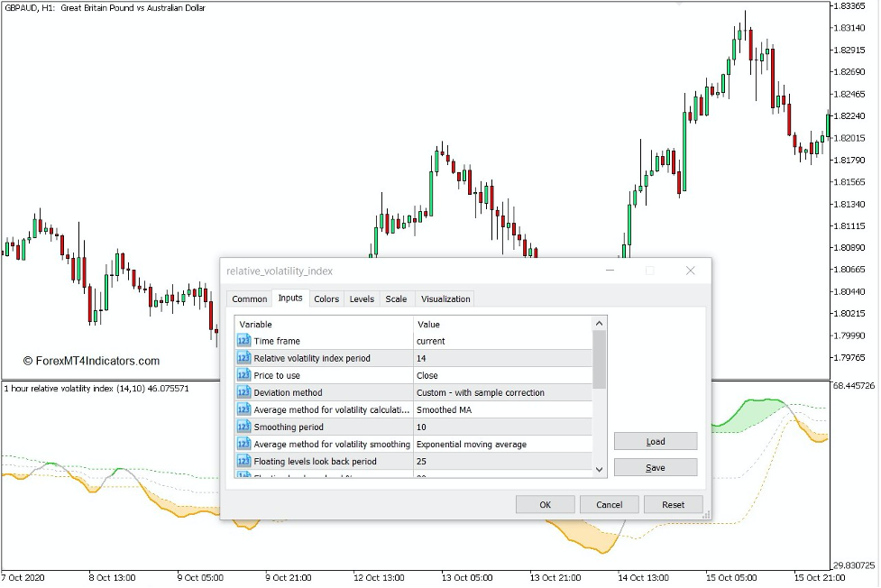Select the 'Deviation method' variable

[x=288, y=392]
